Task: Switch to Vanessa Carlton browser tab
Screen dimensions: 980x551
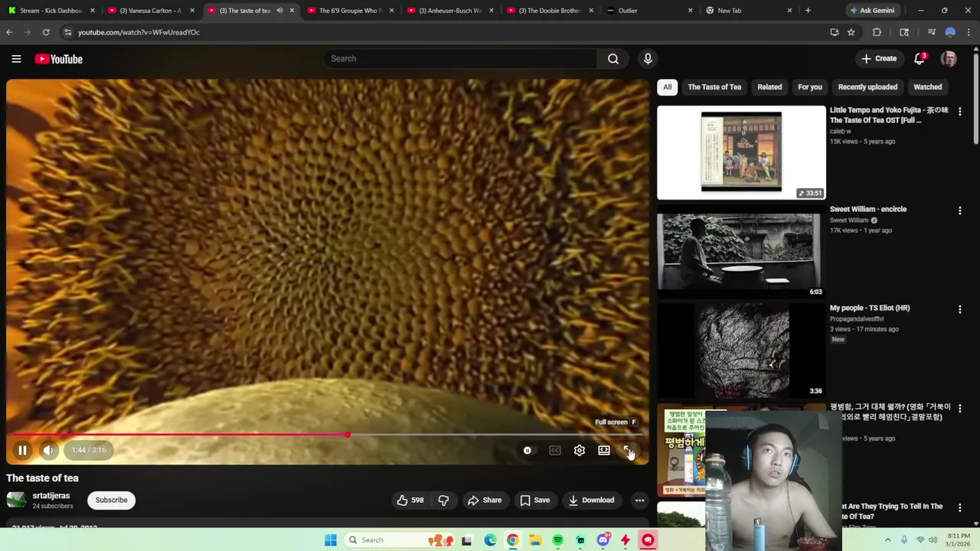Action: pyautogui.click(x=150, y=11)
